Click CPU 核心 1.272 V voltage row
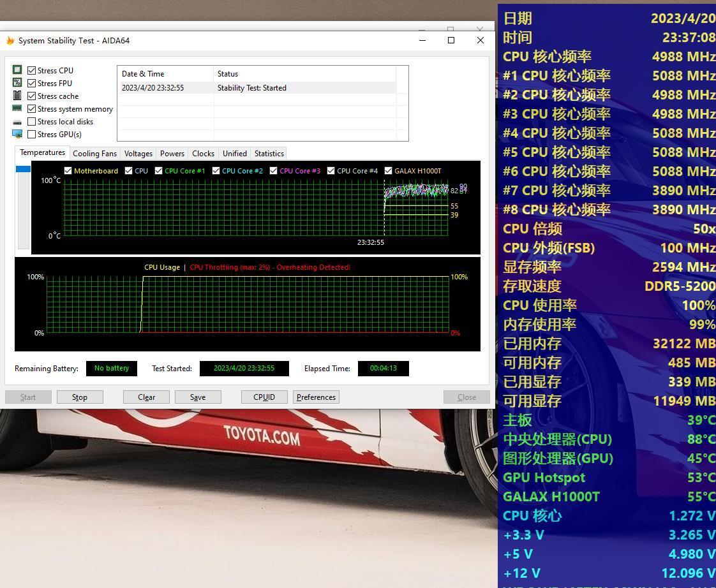 pos(609,516)
